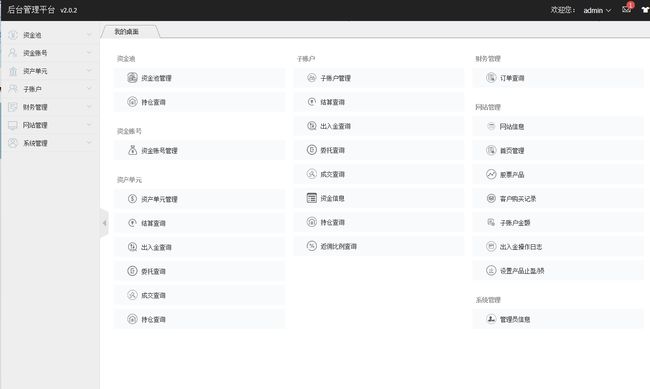Open 持仓查询 link in 资产单元 section
Viewport: 650px width, 389px height.
point(153,319)
